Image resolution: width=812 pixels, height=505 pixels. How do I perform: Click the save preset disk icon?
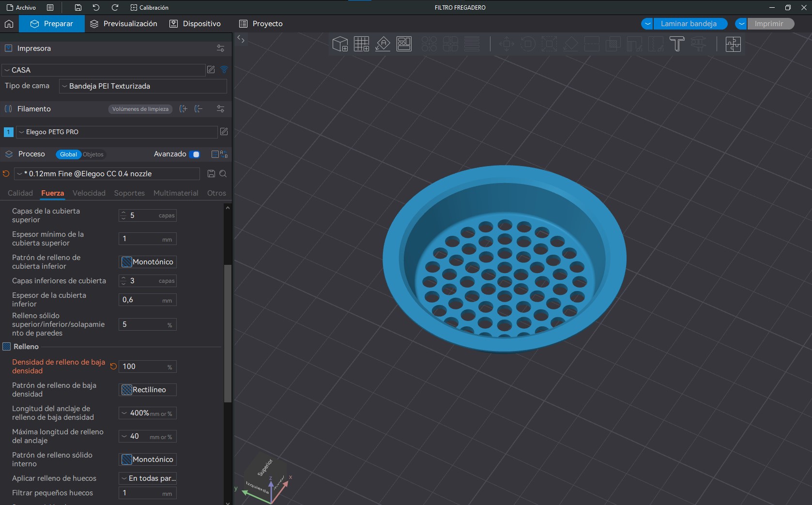(x=211, y=174)
